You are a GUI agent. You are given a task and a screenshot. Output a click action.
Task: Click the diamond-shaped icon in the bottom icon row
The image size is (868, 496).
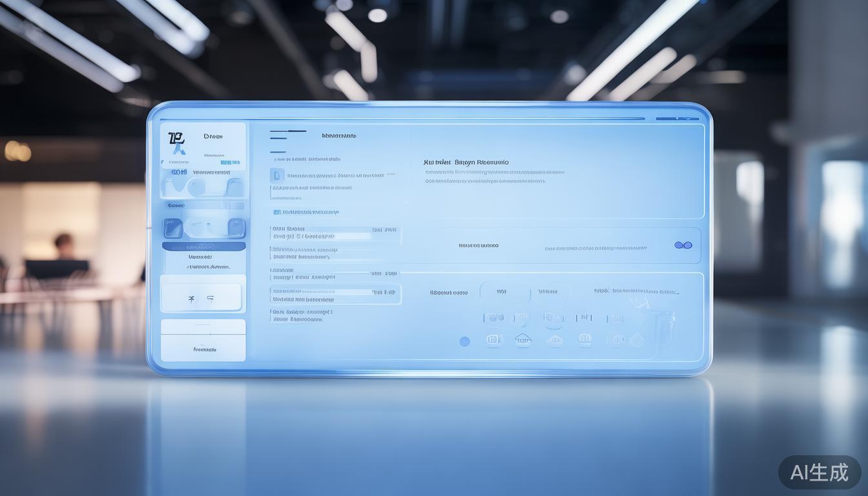coord(637,340)
